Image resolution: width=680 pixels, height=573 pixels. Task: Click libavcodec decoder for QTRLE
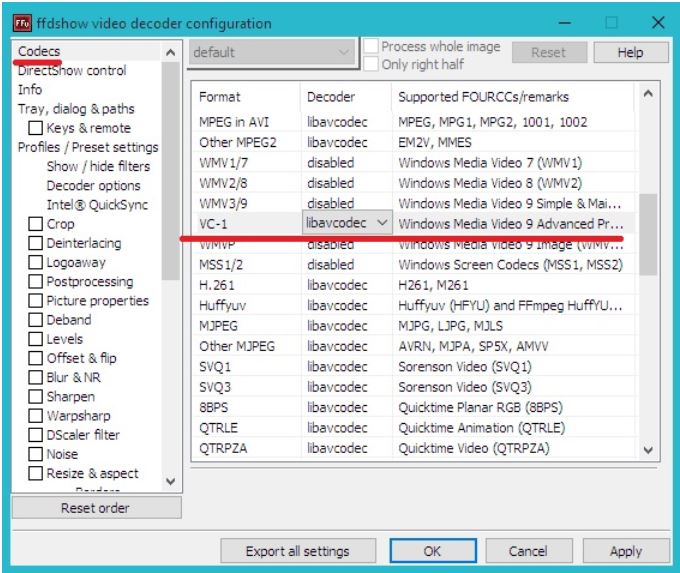337,428
